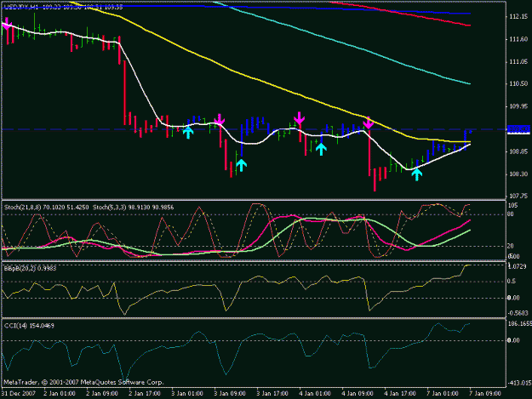Viewport: 532px width, 399px height.
Task: Click the 0.00 level on BBpB scale
Action: pos(513,298)
